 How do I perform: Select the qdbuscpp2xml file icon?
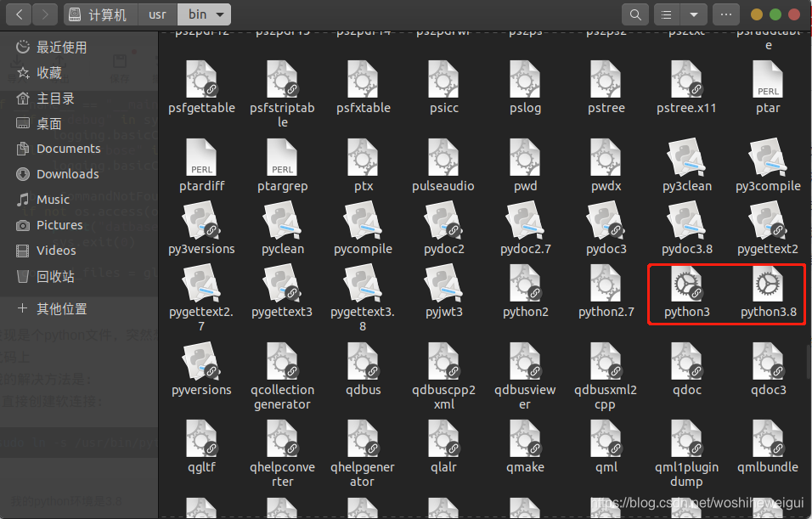(x=444, y=361)
